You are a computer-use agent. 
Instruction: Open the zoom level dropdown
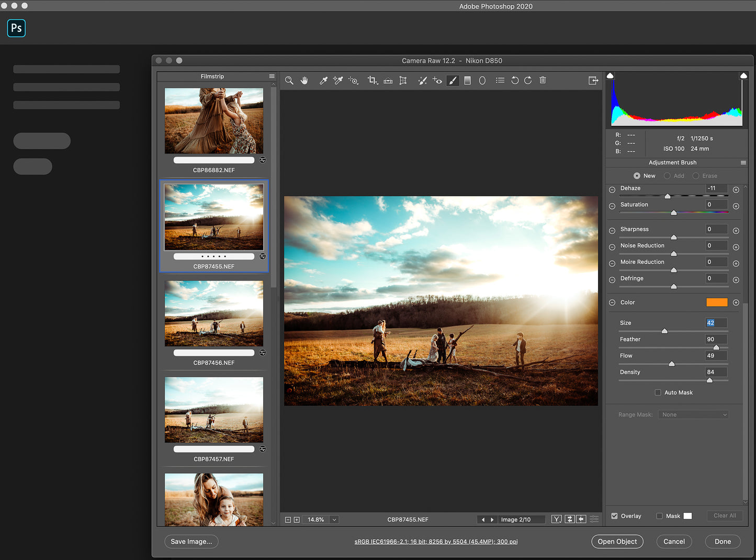click(x=334, y=519)
